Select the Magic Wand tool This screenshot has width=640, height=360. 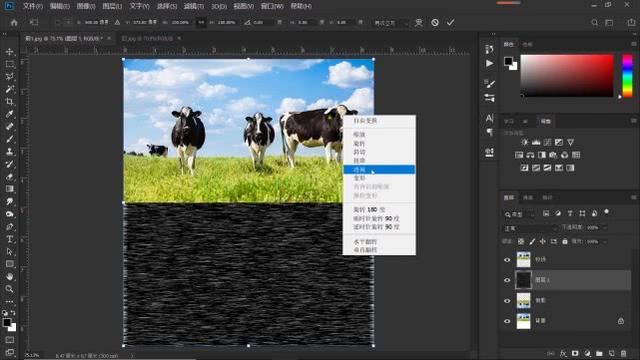tap(10, 89)
